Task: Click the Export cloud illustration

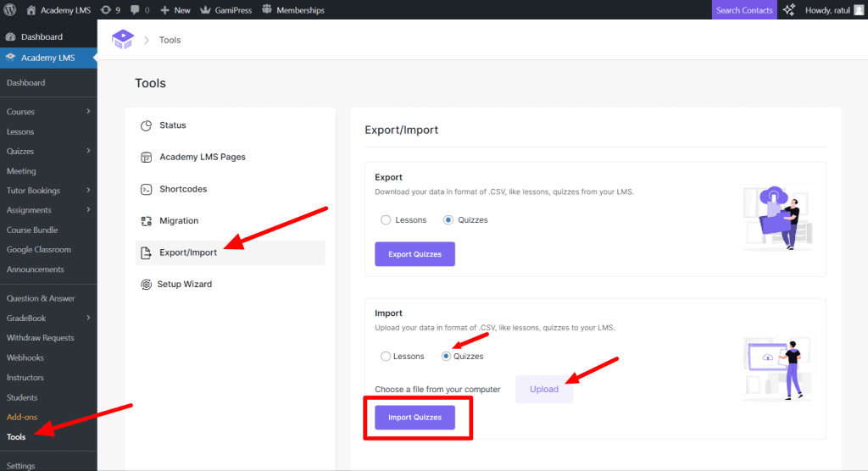Action: tap(778, 218)
